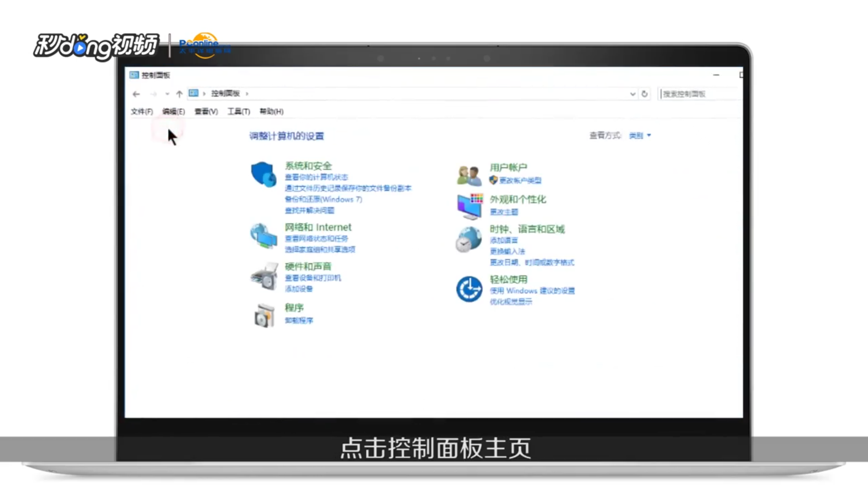
Task: Minimize the Control Panel window
Action: 716,75
